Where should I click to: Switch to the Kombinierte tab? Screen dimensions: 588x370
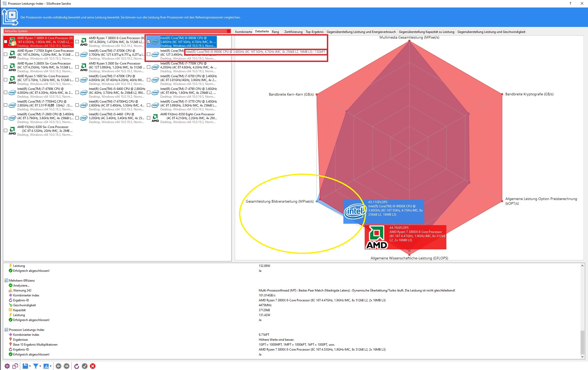click(x=243, y=32)
